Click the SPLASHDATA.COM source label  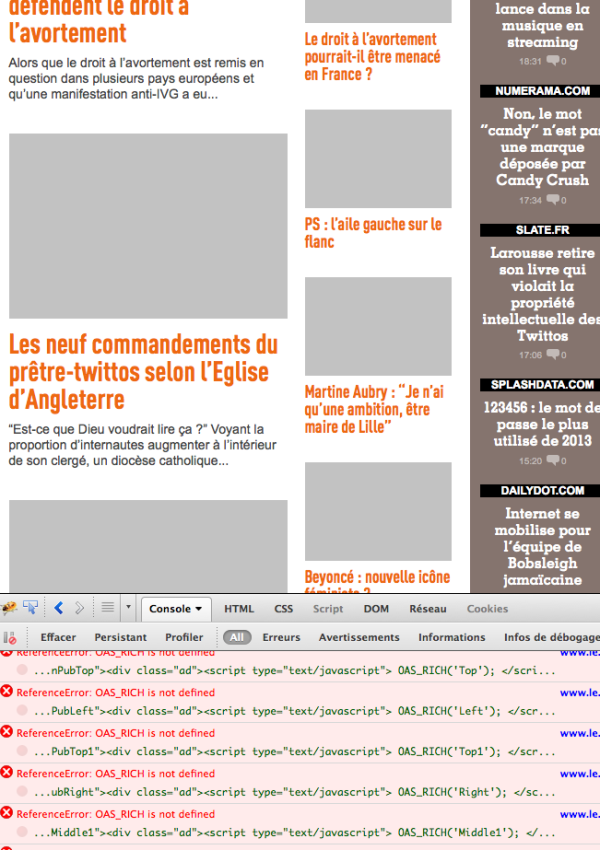[x=542, y=384]
